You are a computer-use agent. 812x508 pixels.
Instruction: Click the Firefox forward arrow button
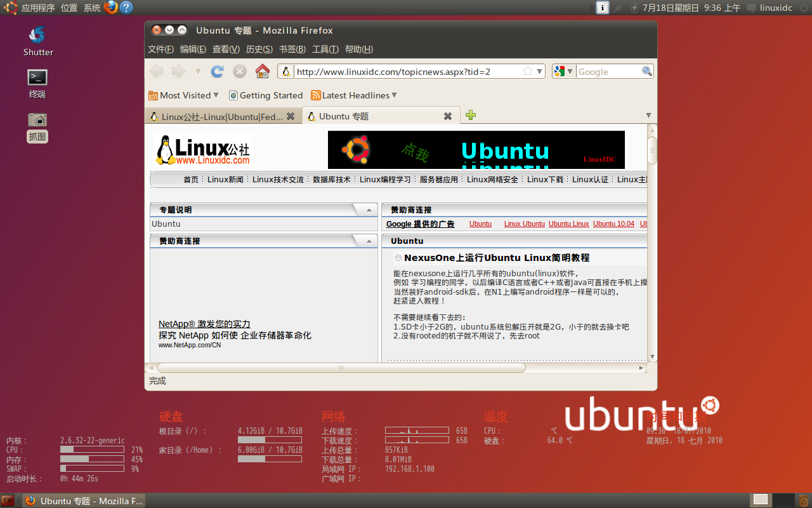click(178, 71)
